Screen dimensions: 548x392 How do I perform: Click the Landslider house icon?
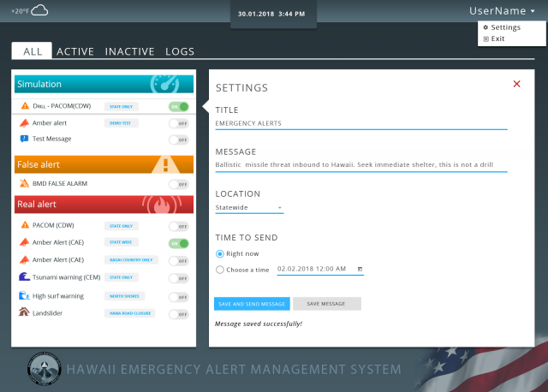pos(24,312)
